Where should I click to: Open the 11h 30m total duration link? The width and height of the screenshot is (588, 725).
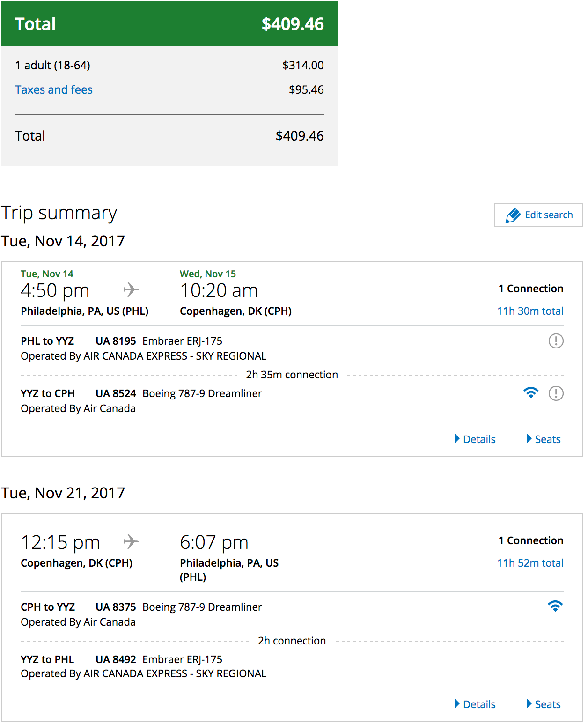530,311
